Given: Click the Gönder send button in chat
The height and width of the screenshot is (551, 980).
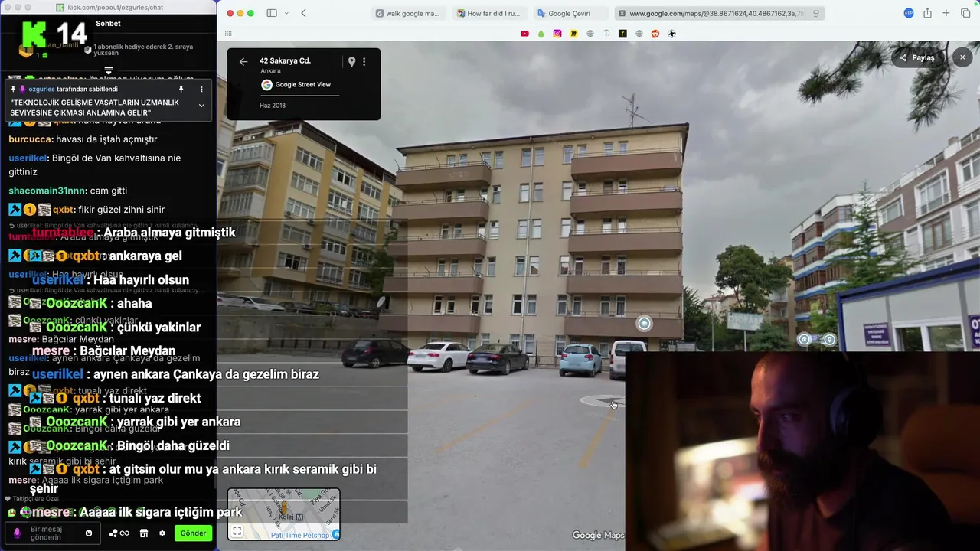Looking at the screenshot, I should 193,533.
